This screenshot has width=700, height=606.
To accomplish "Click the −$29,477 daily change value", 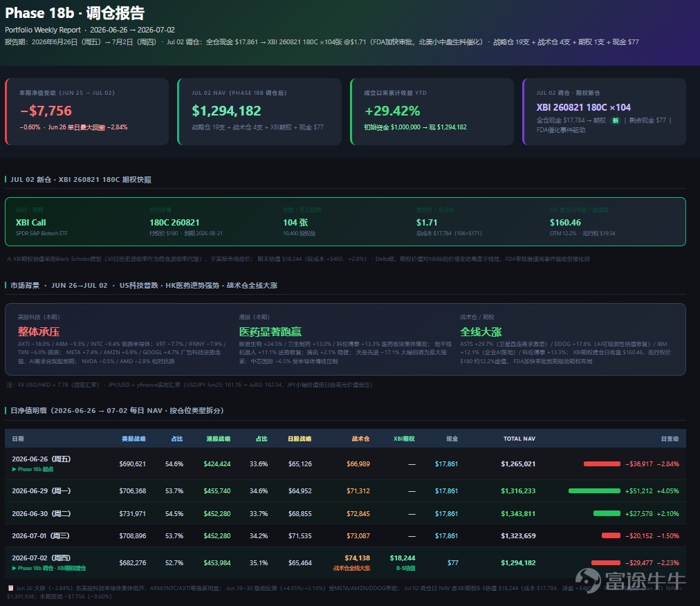I will (639, 562).
